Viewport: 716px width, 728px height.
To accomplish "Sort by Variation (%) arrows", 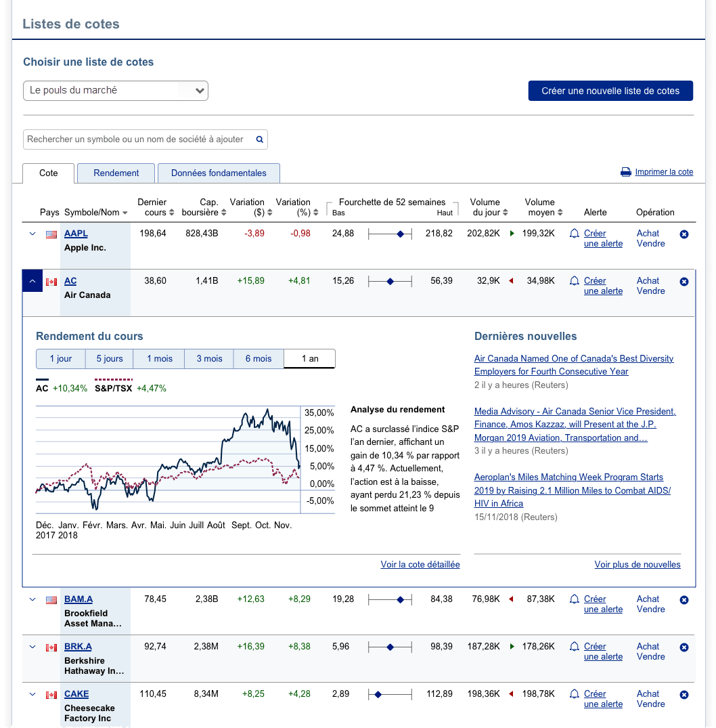I will (x=315, y=213).
